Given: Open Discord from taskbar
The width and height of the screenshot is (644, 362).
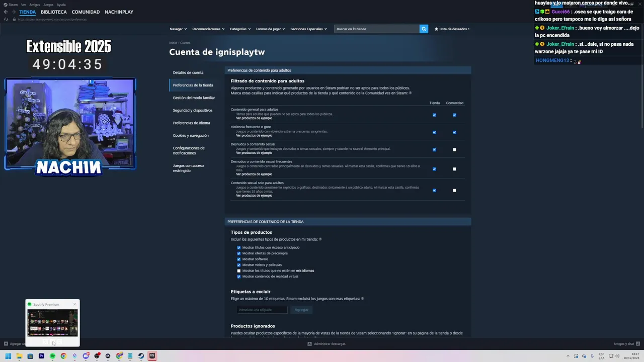Looking at the screenshot, I should coord(86,356).
